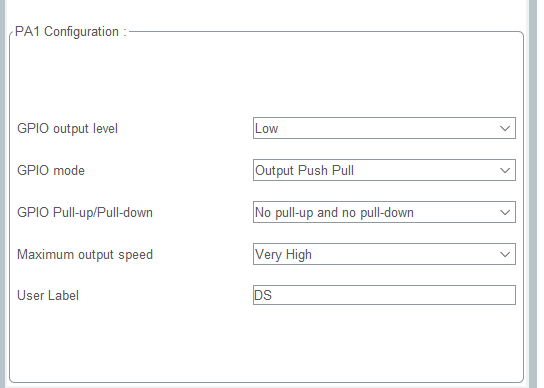Click the chevron arrow beside Output Push Pull

(x=505, y=170)
